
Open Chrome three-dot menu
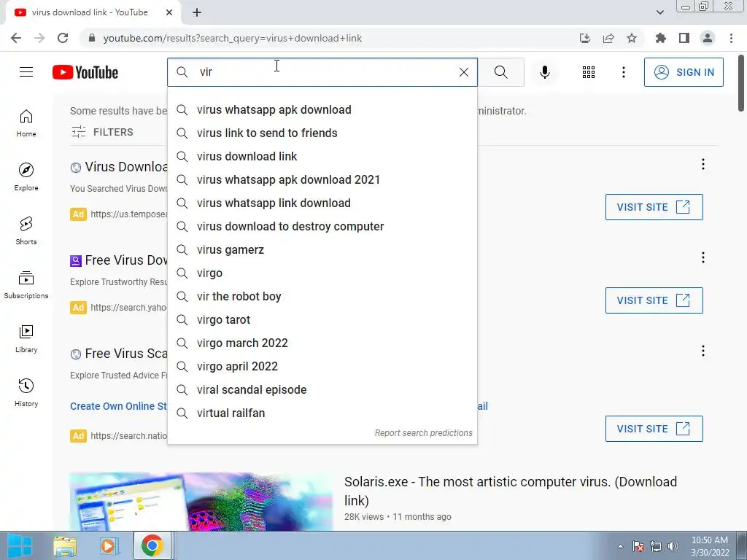(x=731, y=38)
